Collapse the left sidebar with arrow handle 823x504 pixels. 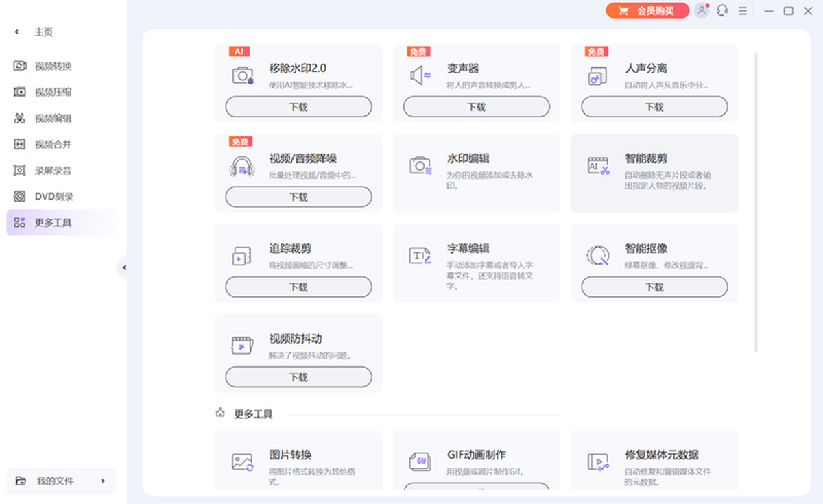[x=123, y=267]
